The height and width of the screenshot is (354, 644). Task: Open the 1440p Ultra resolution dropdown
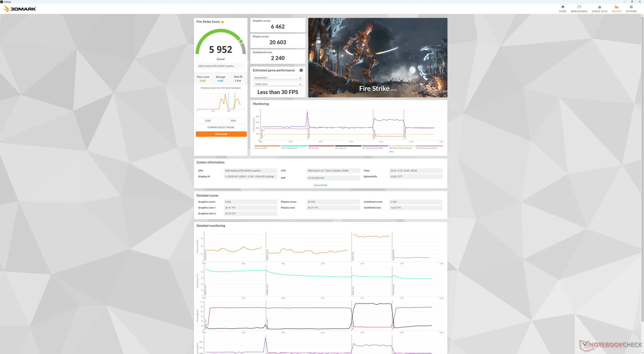point(277,84)
